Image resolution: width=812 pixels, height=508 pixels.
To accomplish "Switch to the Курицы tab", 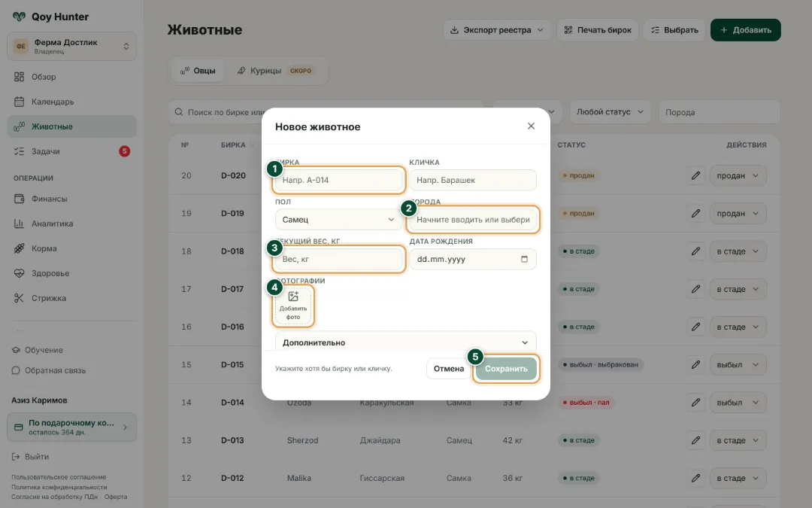I will tap(275, 71).
